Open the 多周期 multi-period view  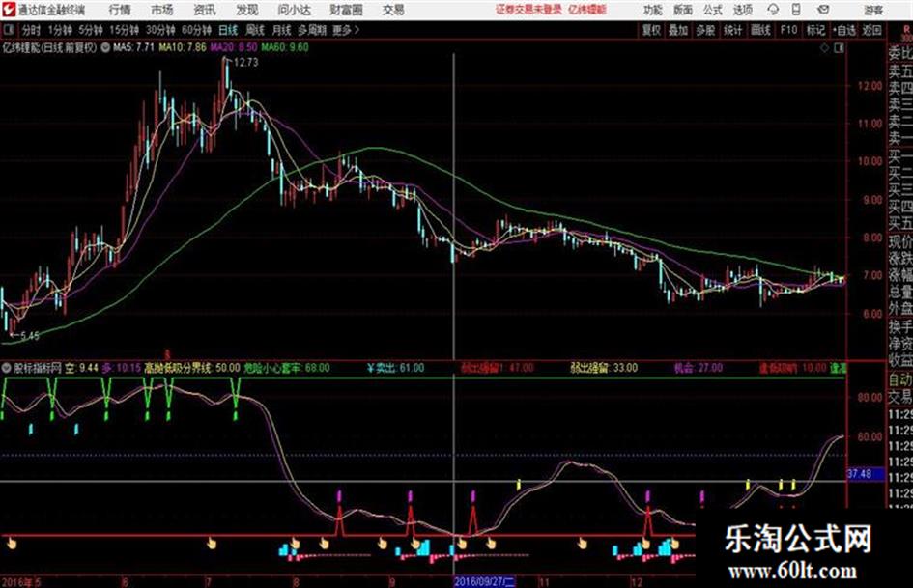pyautogui.click(x=312, y=30)
